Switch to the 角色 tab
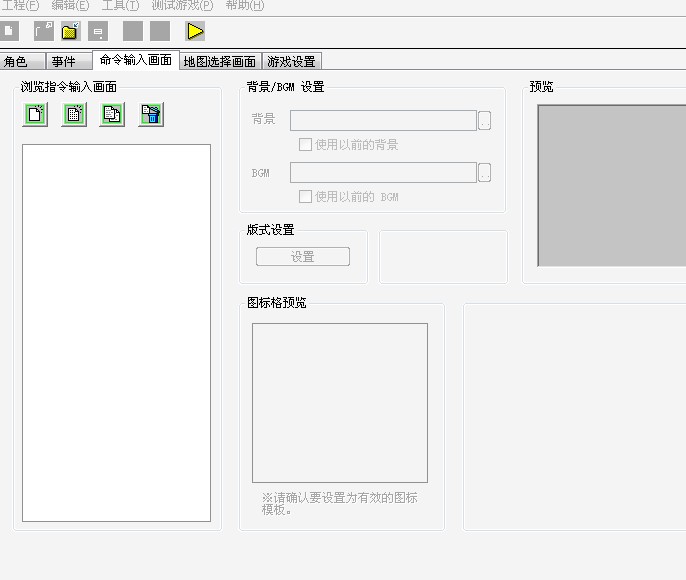The width and height of the screenshot is (686, 580). click(22, 61)
